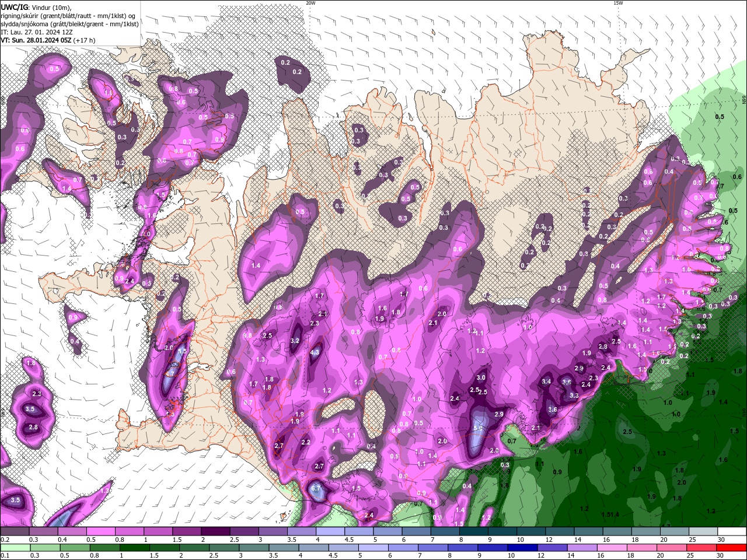The width and height of the screenshot is (747, 560).
Task: Click the '15W' longitude label at top
Action: pos(618,3)
